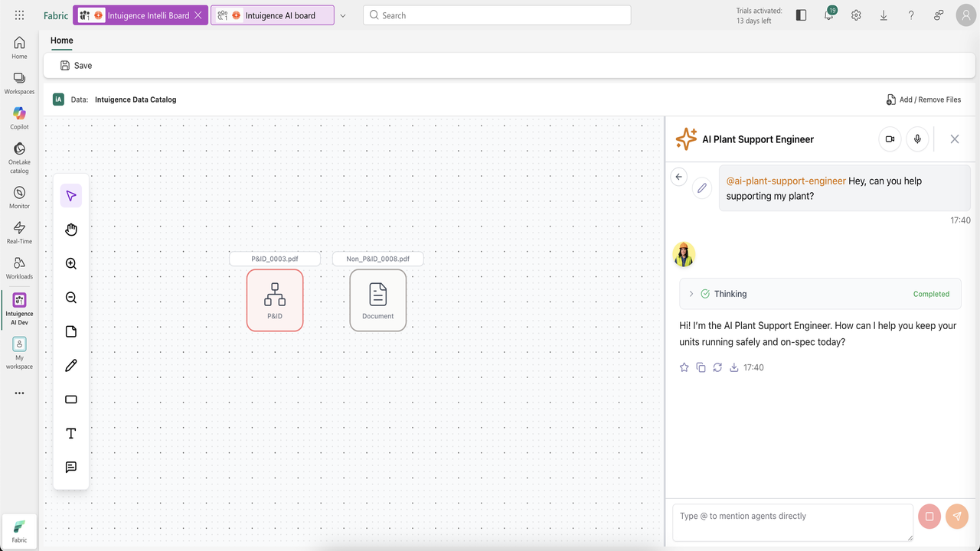Open notifications bell
This screenshot has width=980, height=551.
(829, 15)
